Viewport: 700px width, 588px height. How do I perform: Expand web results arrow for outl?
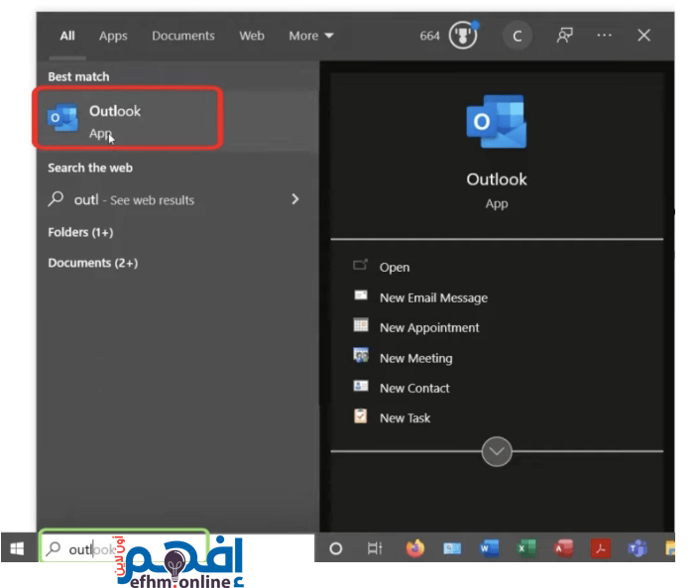[295, 199]
